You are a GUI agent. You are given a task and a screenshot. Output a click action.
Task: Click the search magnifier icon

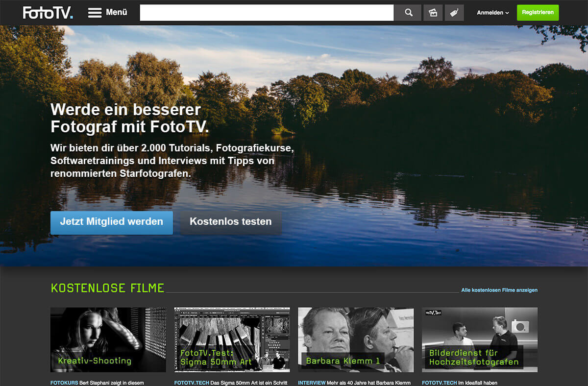[x=408, y=12]
